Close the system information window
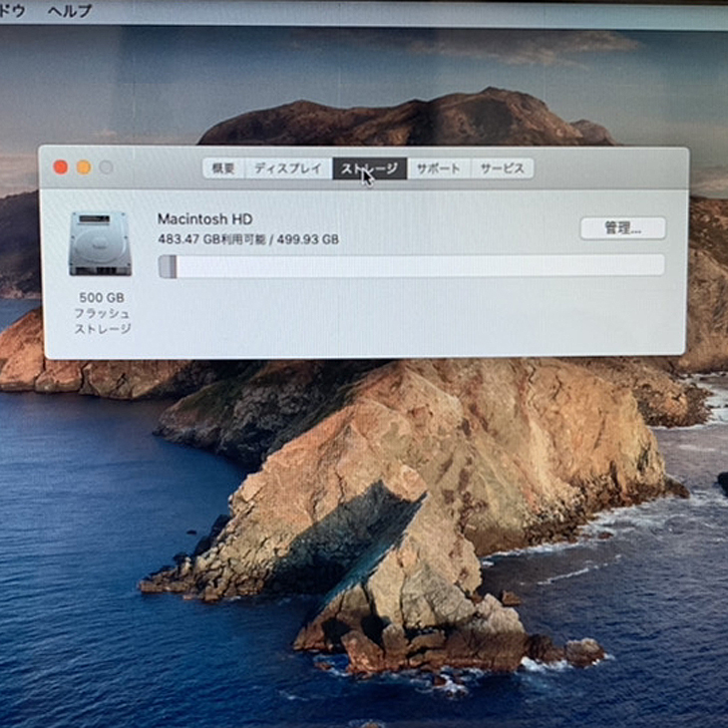 pos(61,168)
